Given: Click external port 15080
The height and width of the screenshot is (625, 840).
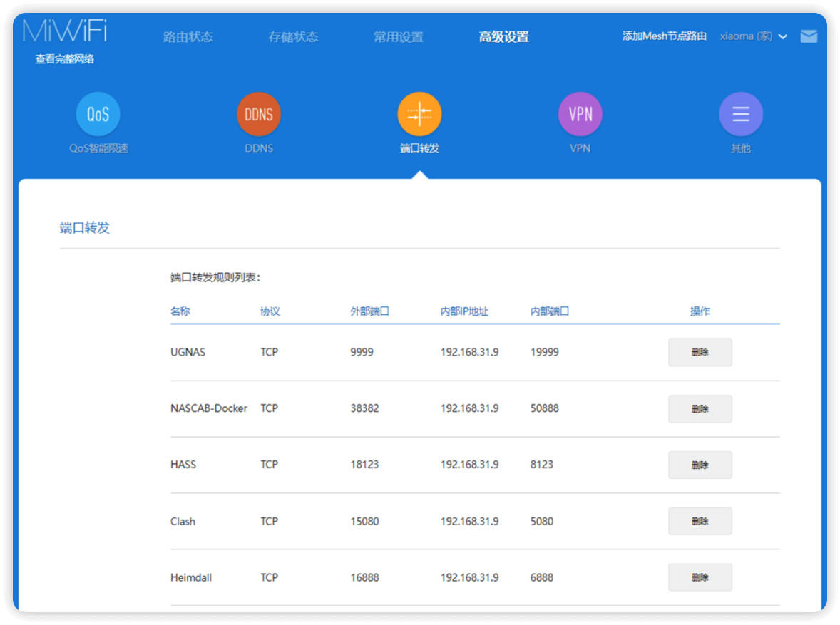Looking at the screenshot, I should coord(364,521).
